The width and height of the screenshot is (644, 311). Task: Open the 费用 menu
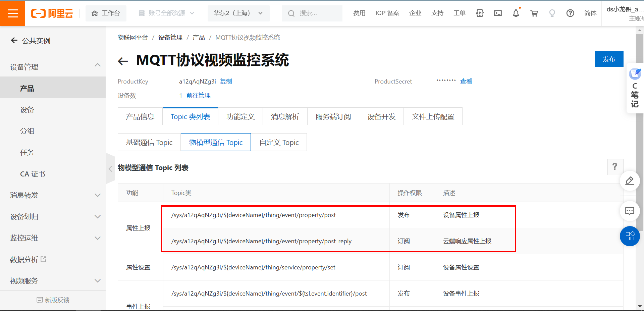coord(359,13)
